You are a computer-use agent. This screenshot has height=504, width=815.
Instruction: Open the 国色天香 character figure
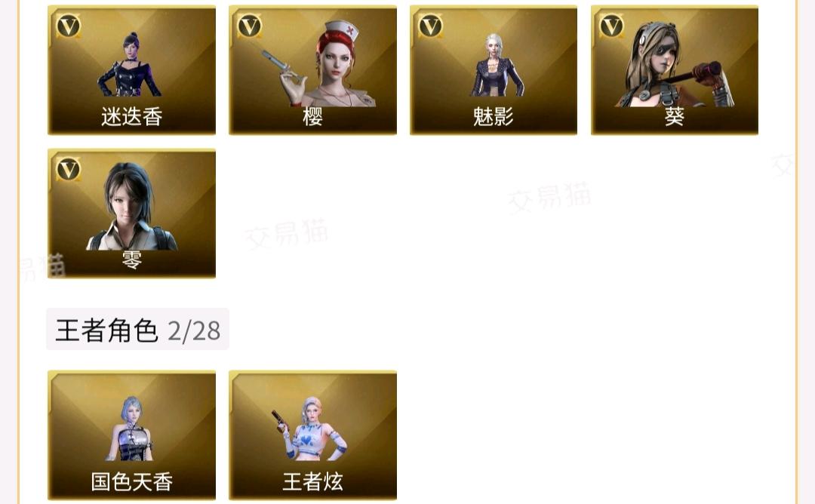(x=130, y=429)
